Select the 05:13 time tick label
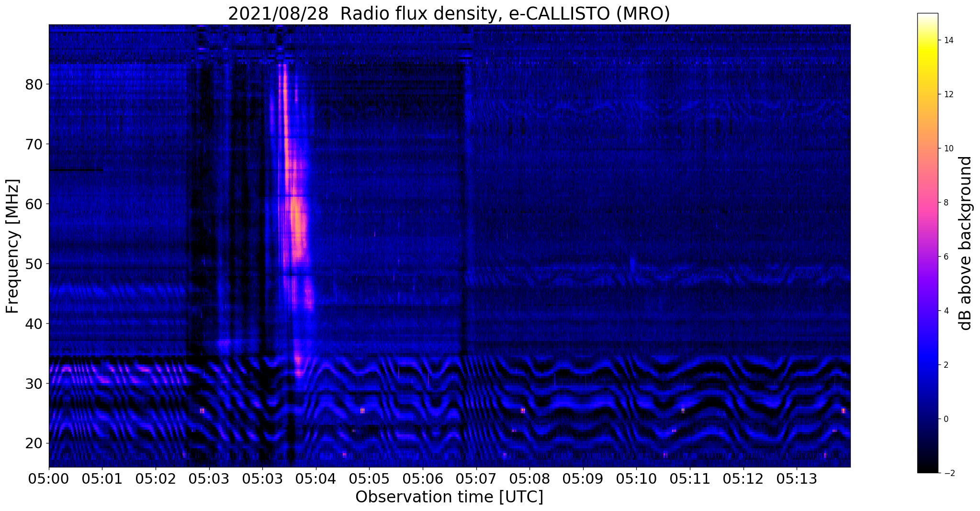 (797, 478)
